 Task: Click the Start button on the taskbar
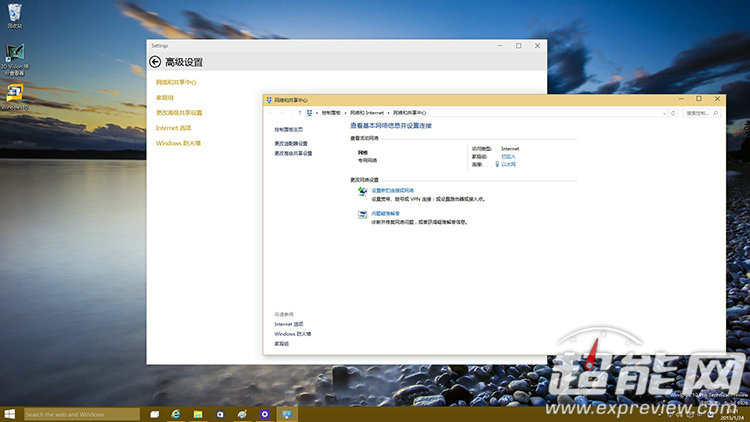(10, 414)
